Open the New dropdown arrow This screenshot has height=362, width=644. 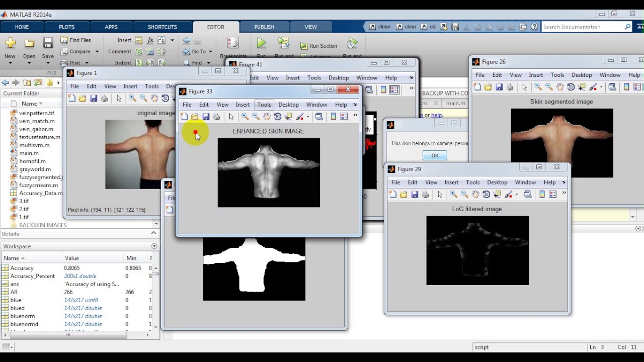pyautogui.click(x=10, y=63)
